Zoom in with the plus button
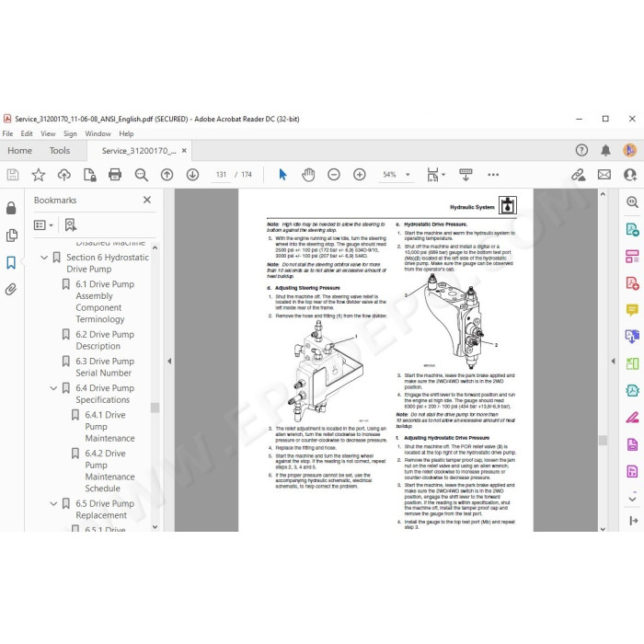Image resolution: width=644 pixels, height=644 pixels. click(360, 175)
